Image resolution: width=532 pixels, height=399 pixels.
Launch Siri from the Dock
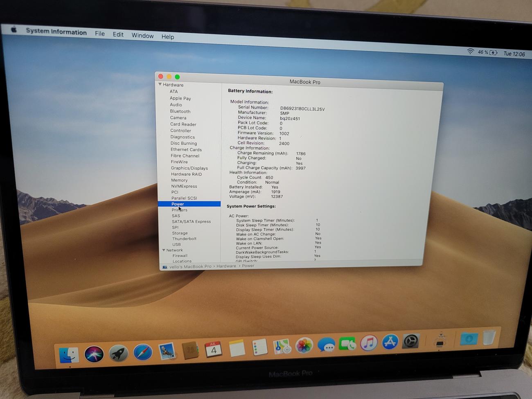pos(94,354)
